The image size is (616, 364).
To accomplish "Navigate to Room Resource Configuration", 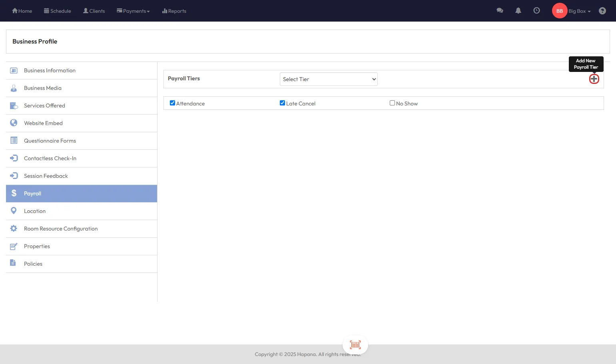I will point(61,229).
